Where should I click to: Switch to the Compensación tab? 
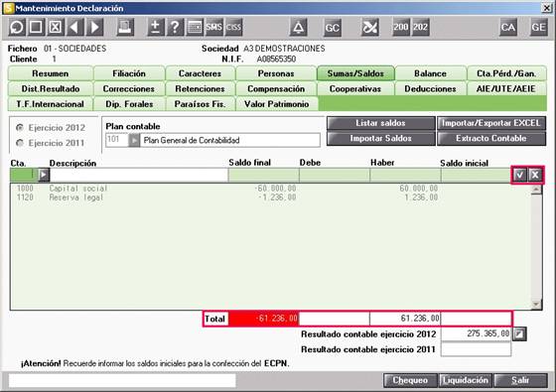pyautogui.click(x=276, y=88)
